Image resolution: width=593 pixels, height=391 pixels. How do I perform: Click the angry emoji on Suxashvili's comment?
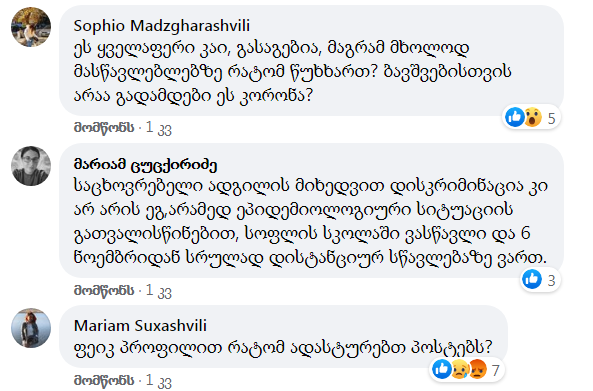(477, 369)
